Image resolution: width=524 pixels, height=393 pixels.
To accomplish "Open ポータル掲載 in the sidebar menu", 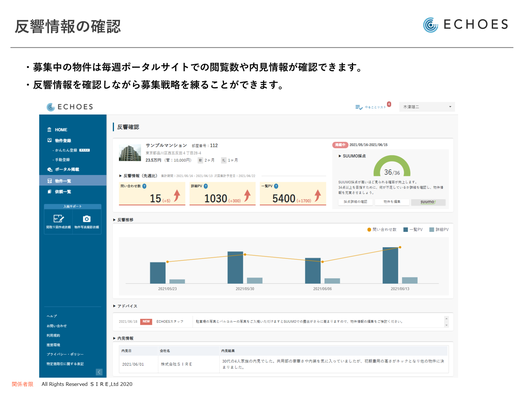I will pyautogui.click(x=67, y=169).
